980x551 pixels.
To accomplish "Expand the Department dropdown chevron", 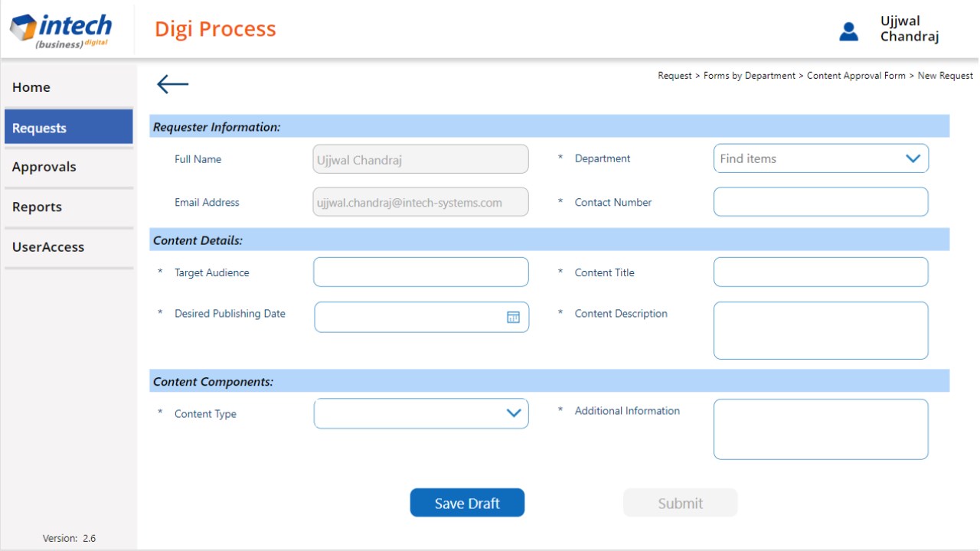I will click(913, 158).
